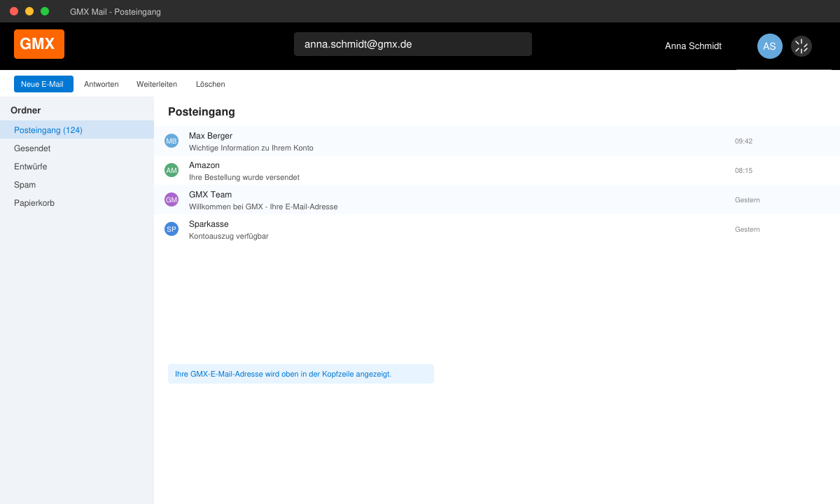This screenshot has width=840, height=504.
Task: Click the Ordner sidebar heading
Action: 26,110
